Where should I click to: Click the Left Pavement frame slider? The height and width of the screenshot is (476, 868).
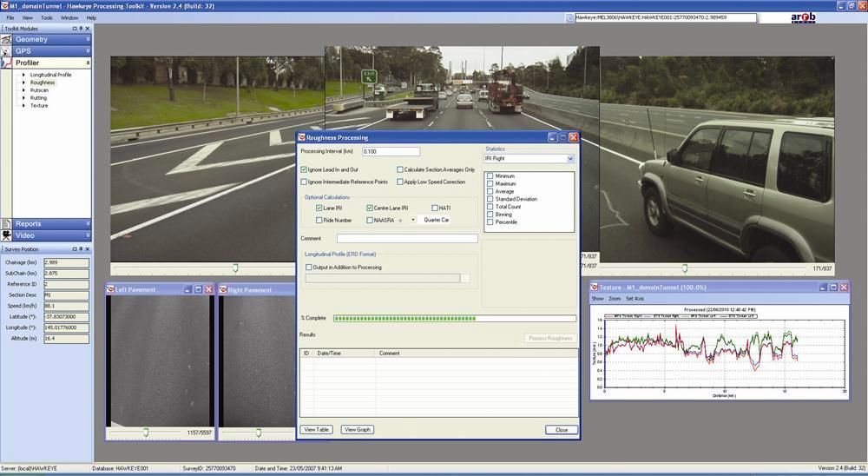145,433
